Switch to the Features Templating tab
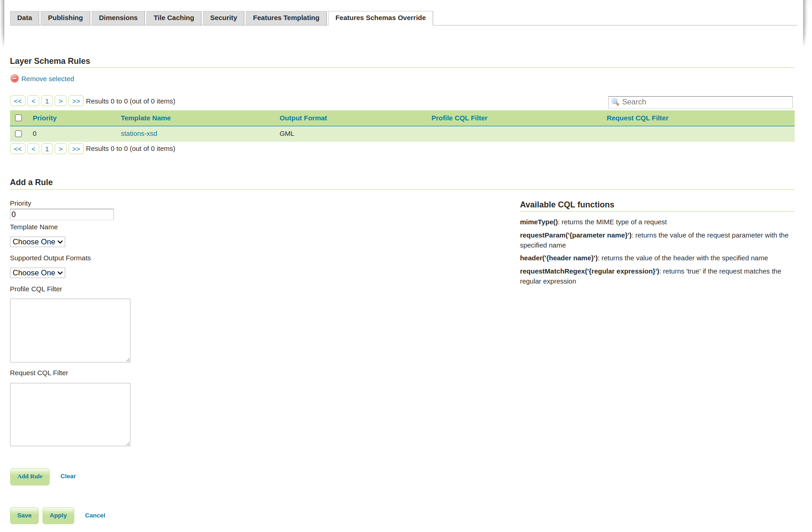Viewport: 812px width, 532px height. pos(286,18)
